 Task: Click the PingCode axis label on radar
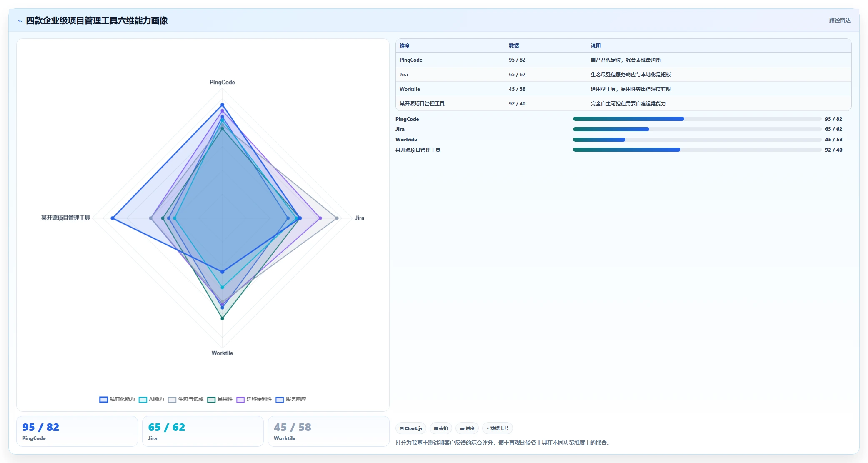coord(222,83)
